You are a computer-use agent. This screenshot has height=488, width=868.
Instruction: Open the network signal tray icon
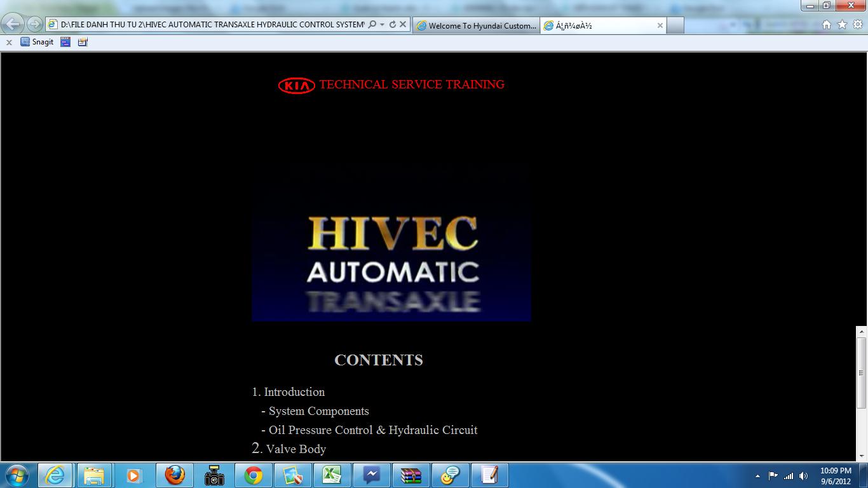point(789,476)
